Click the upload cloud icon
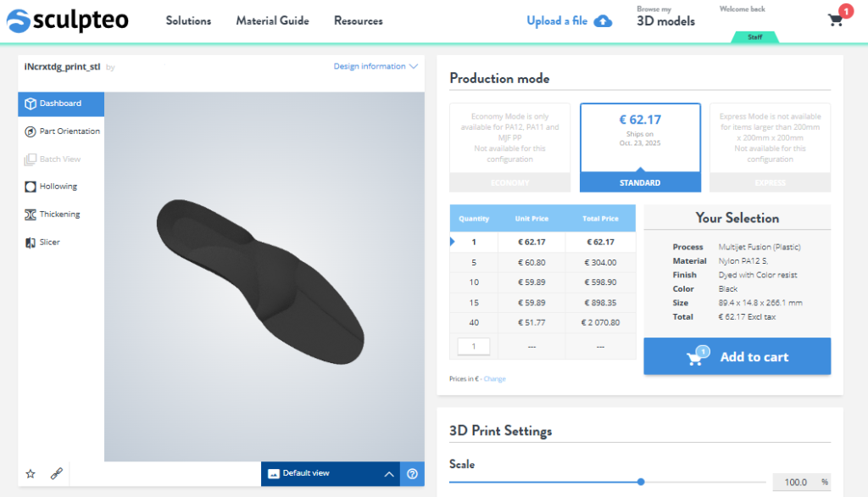This screenshot has height=497, width=868. (x=603, y=21)
